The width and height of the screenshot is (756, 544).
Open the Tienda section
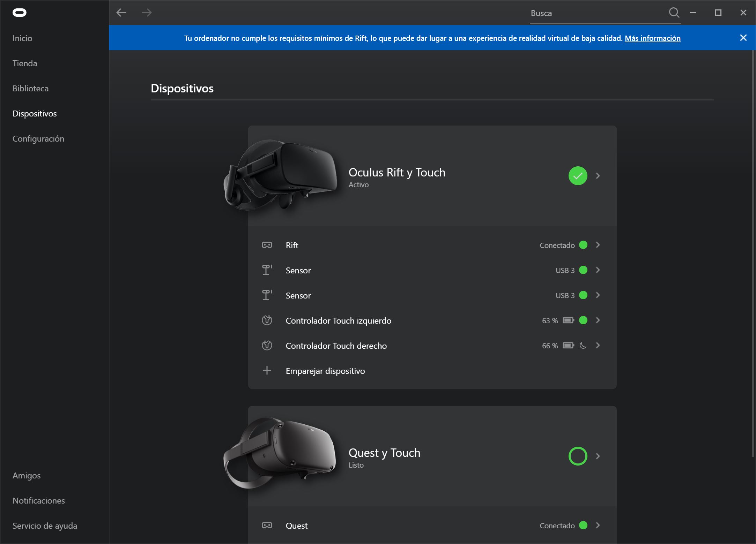(x=25, y=63)
